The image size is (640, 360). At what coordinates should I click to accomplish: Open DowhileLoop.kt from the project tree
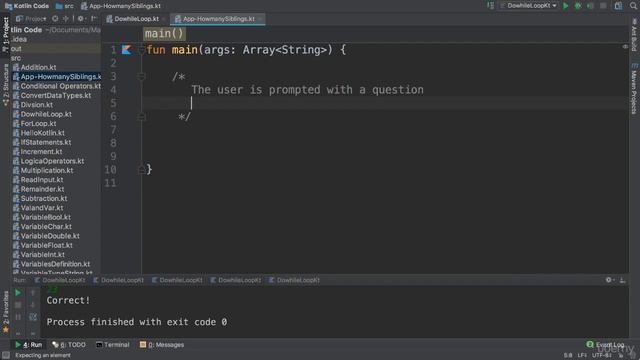[42, 114]
